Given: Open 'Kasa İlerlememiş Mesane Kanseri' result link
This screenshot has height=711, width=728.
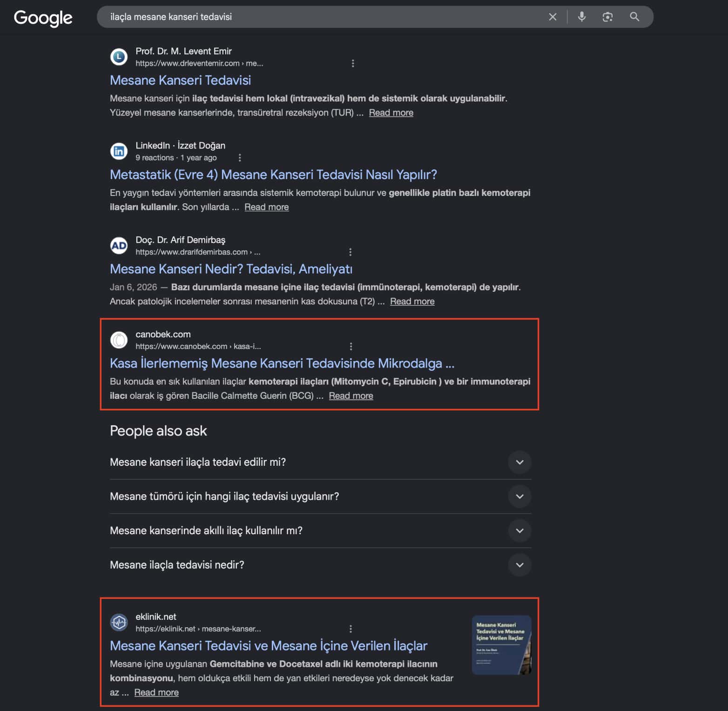Looking at the screenshot, I should pyautogui.click(x=282, y=363).
